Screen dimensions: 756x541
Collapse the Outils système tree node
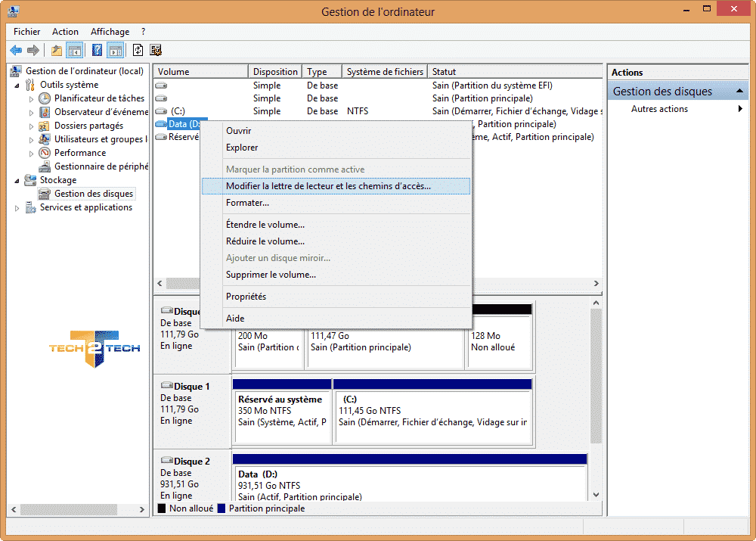[17, 85]
